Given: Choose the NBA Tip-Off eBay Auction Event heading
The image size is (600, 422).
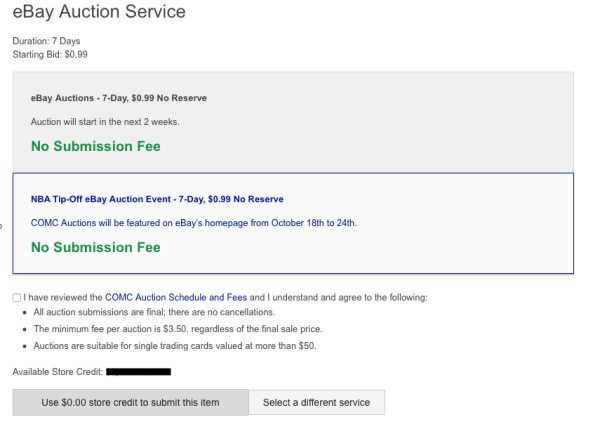Looking at the screenshot, I should 157,199.
